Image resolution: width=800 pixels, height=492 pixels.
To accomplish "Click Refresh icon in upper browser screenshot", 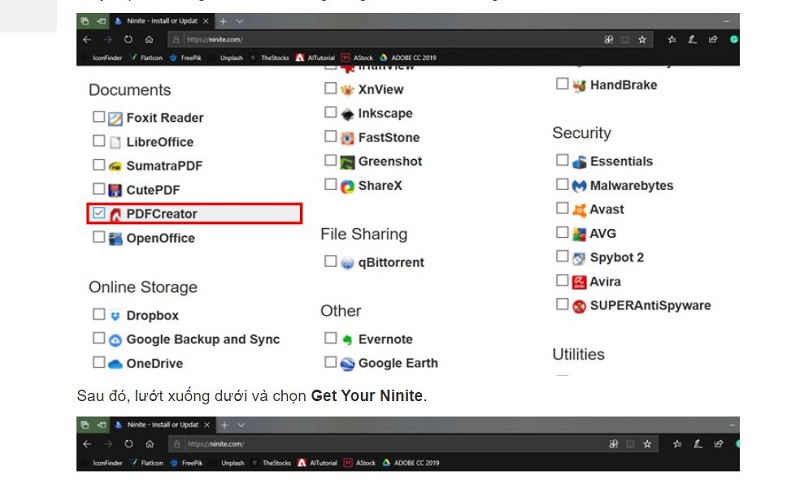I will [x=128, y=39].
